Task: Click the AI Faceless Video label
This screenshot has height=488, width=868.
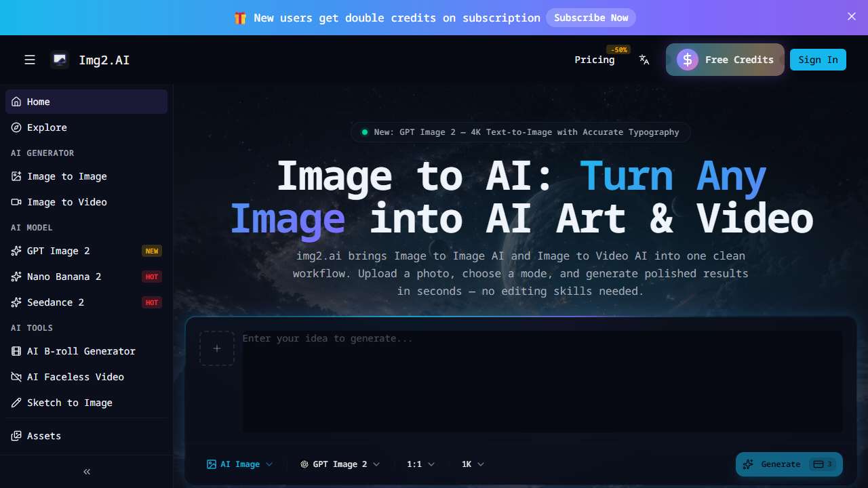Action: click(75, 377)
